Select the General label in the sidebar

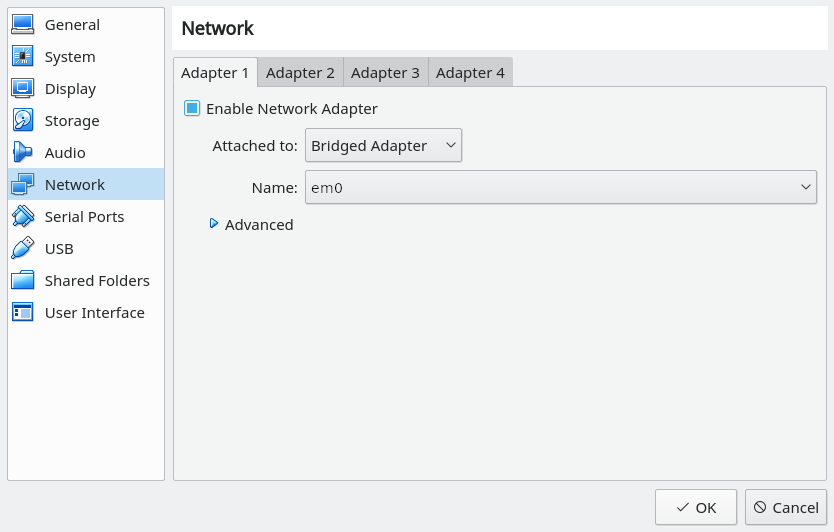72,25
